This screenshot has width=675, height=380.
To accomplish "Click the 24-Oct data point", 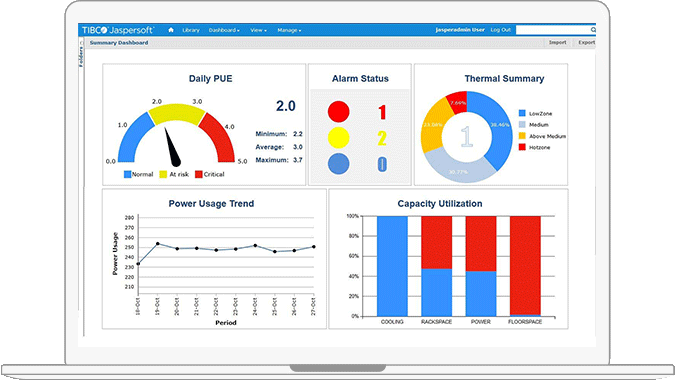I will click(255, 245).
